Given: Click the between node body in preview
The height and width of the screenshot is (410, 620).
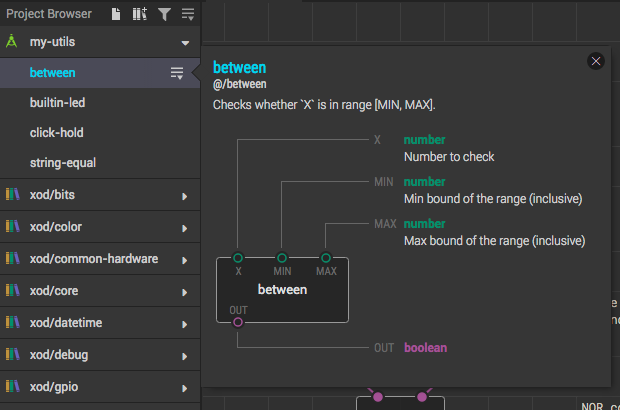Looking at the screenshot, I should click(282, 290).
